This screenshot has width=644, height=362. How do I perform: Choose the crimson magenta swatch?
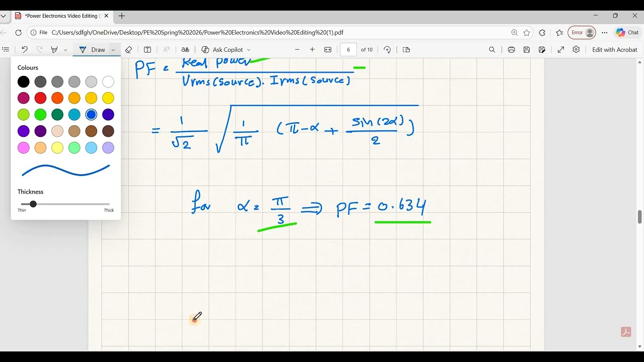(x=24, y=98)
